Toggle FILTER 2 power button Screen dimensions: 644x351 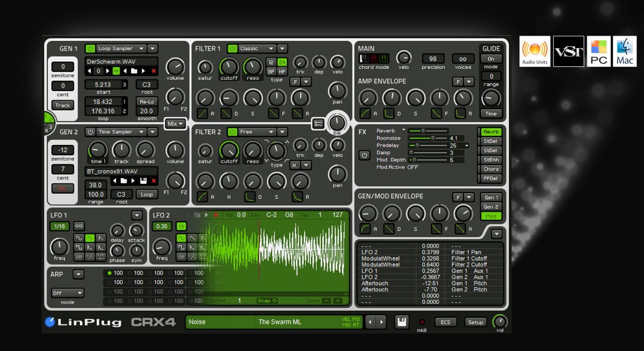click(x=232, y=132)
